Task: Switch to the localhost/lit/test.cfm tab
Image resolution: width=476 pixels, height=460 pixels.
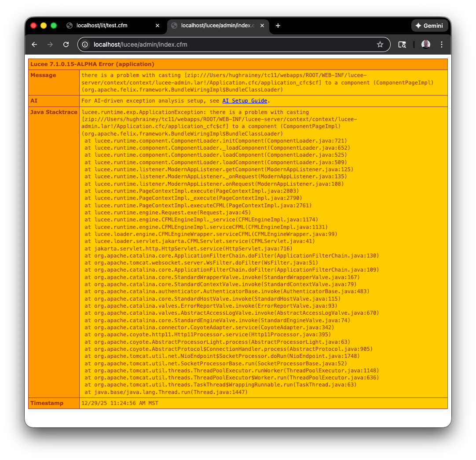Action: click(x=106, y=26)
